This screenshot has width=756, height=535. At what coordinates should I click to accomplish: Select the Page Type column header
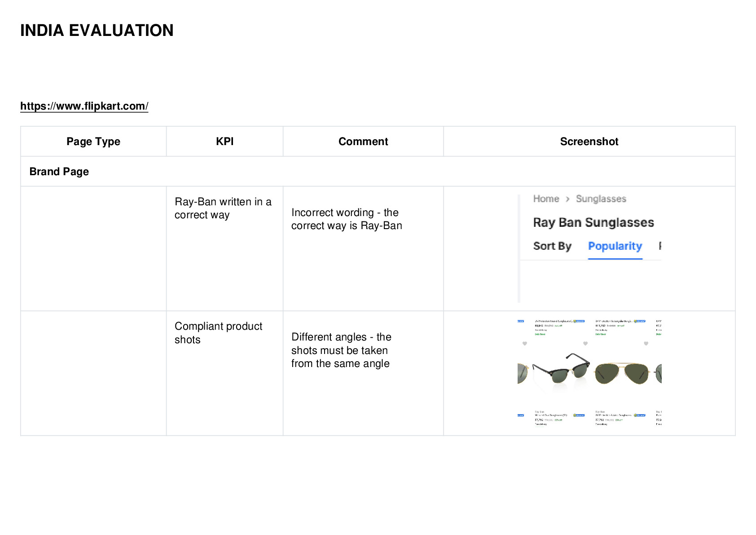pos(93,141)
